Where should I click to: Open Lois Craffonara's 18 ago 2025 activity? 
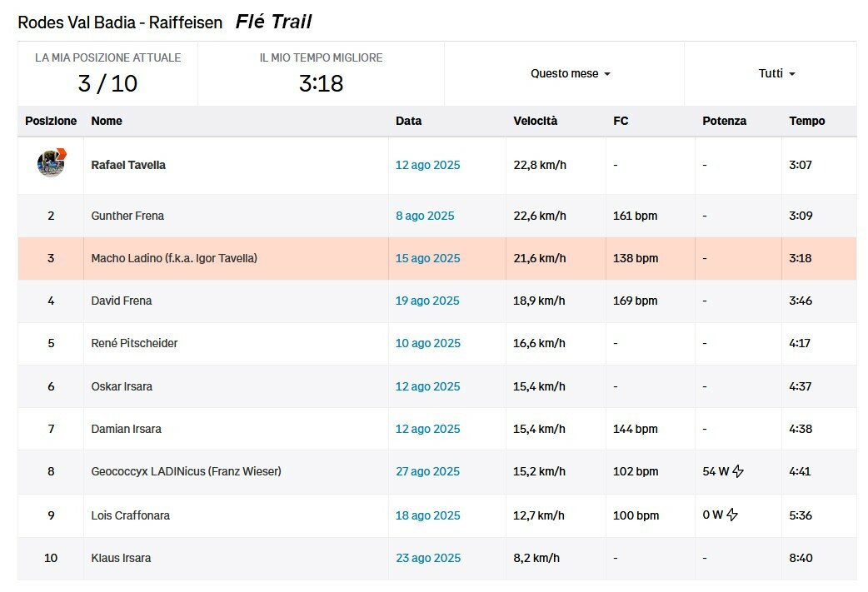[x=427, y=515]
